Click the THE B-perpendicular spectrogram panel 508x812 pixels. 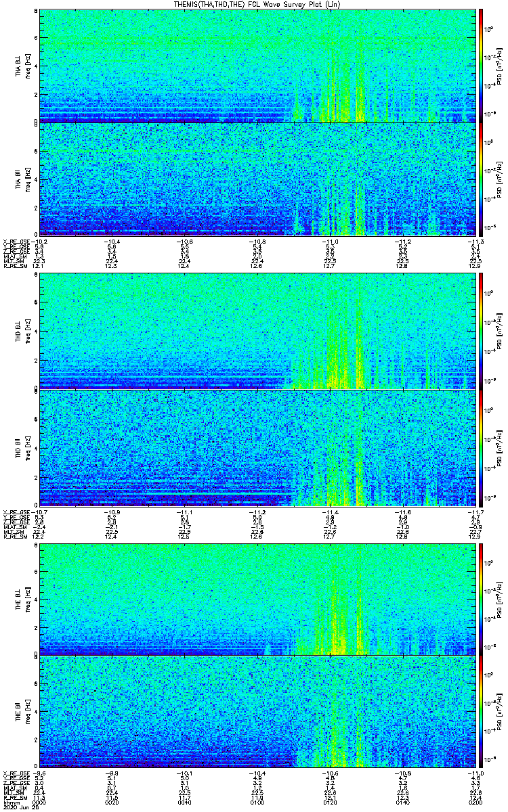(257, 599)
